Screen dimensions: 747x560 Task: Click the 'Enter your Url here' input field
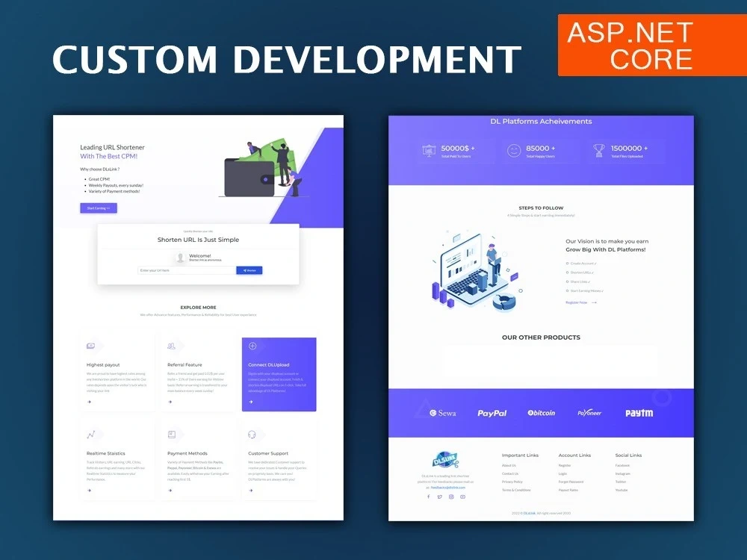pos(187,270)
